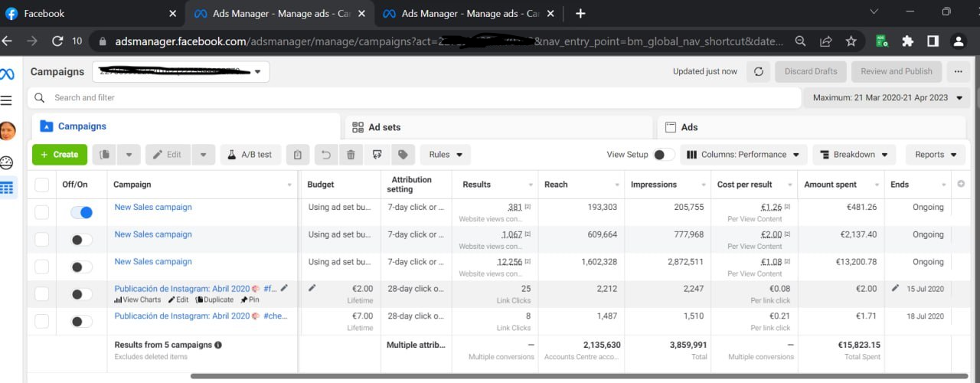Click the Tag label icon in toolbar
The height and width of the screenshot is (383, 980).
click(x=402, y=155)
